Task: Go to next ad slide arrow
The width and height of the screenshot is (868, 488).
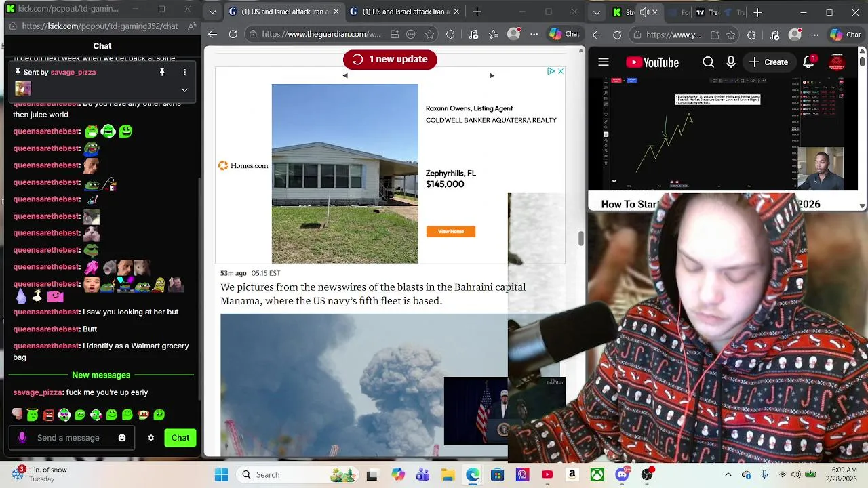Action: coord(492,75)
